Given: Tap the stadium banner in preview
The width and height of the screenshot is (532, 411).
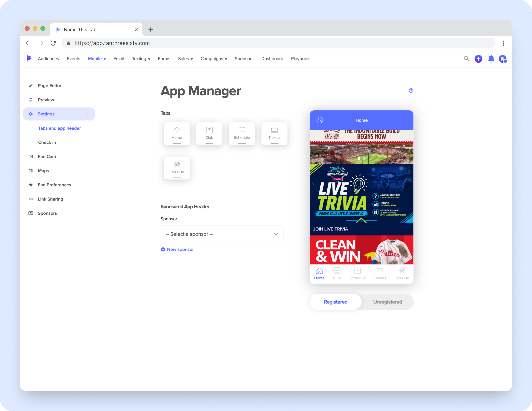Looking at the screenshot, I should pyautogui.click(x=361, y=147).
